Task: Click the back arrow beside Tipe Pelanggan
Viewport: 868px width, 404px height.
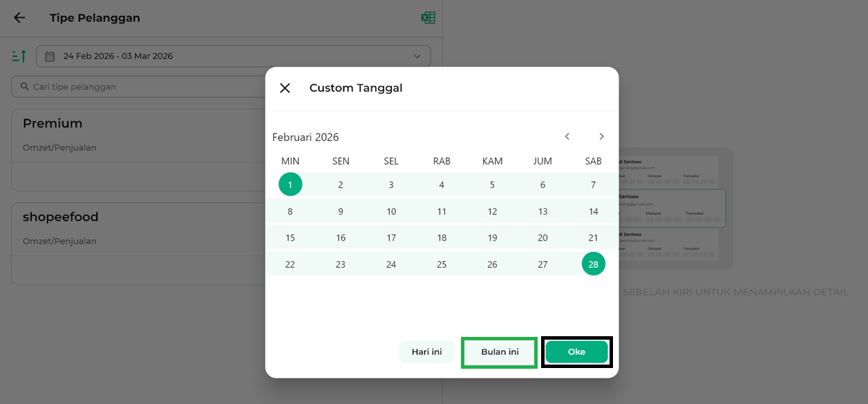Action: [19, 18]
